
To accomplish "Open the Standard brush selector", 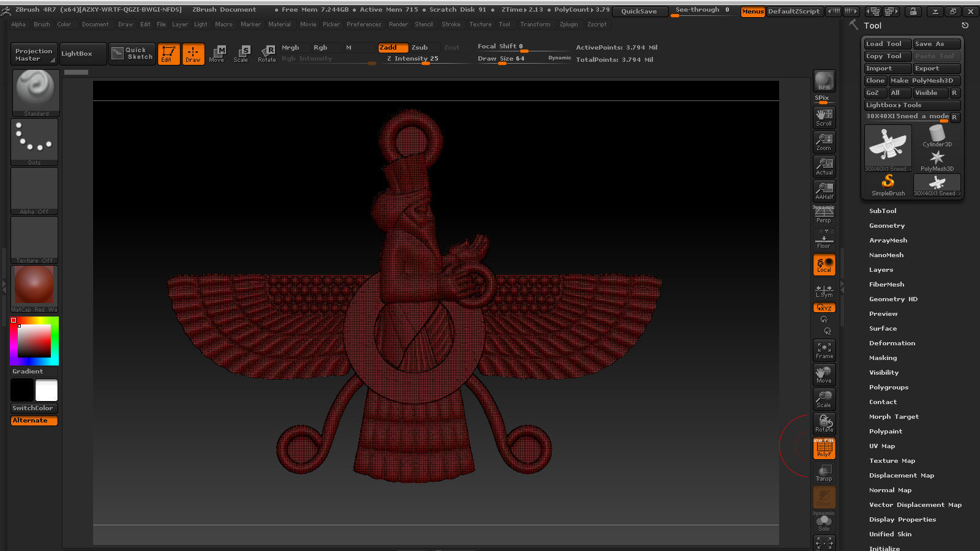I will click(x=36, y=93).
